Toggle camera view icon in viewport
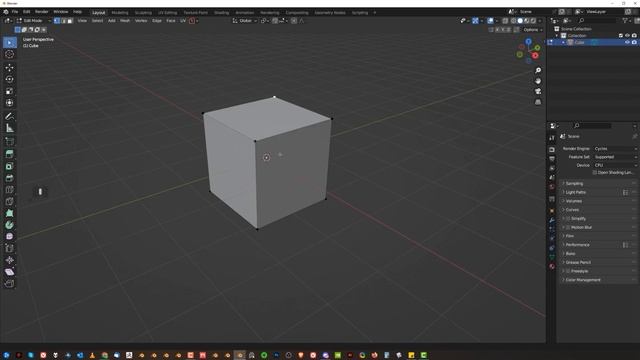The width and height of the screenshot is (640, 360). click(538, 91)
